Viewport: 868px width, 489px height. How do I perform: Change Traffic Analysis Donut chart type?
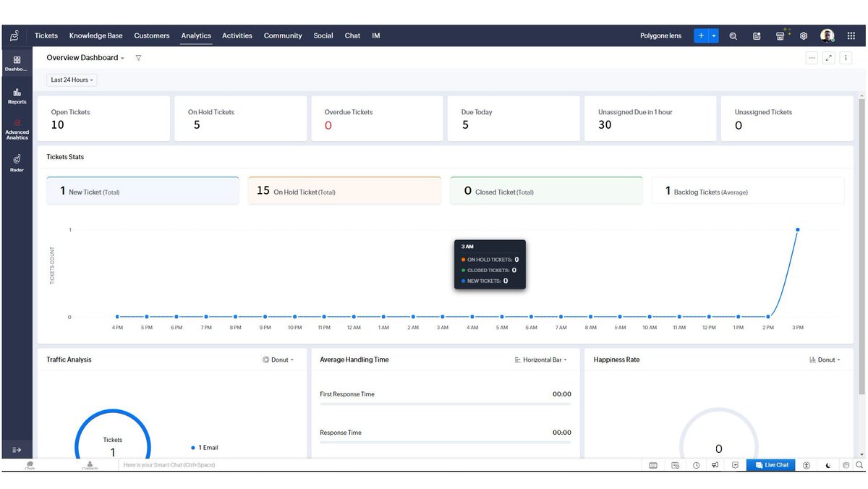278,360
